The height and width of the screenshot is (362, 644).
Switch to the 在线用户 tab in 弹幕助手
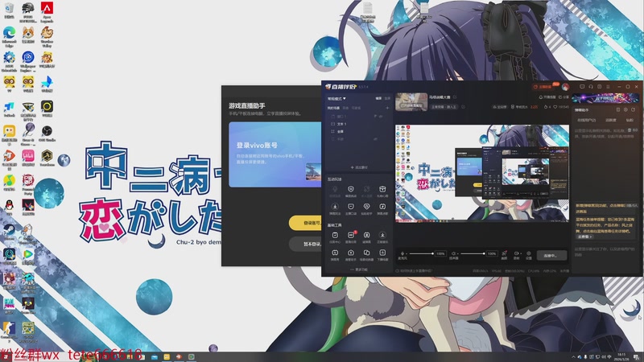tap(587, 120)
